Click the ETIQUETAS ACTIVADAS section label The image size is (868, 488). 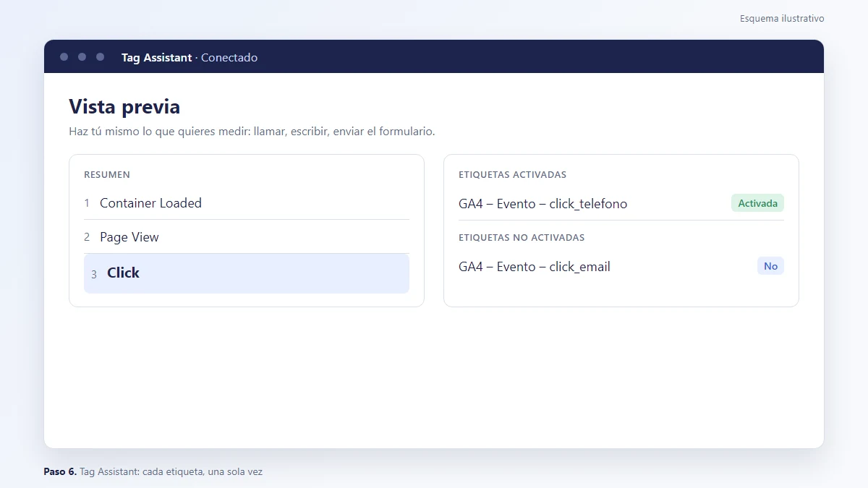512,175
